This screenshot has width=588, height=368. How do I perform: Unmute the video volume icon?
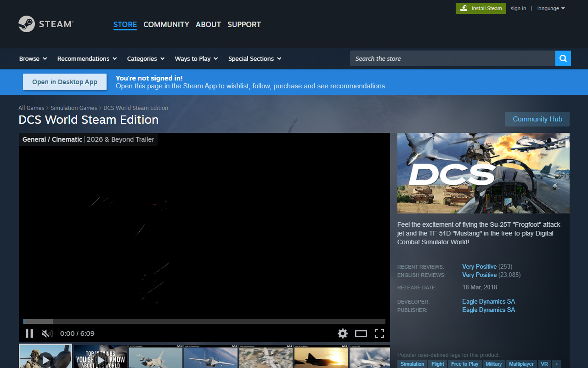pos(47,333)
